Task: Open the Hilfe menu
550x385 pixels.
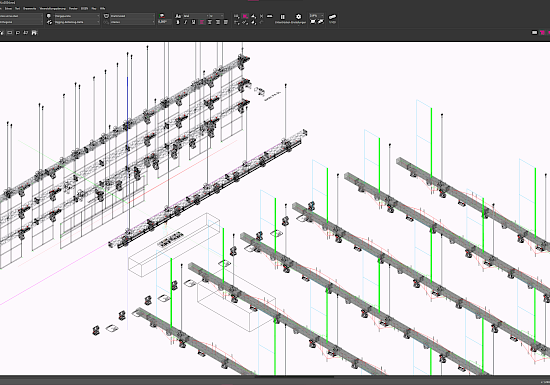Action: [102, 8]
